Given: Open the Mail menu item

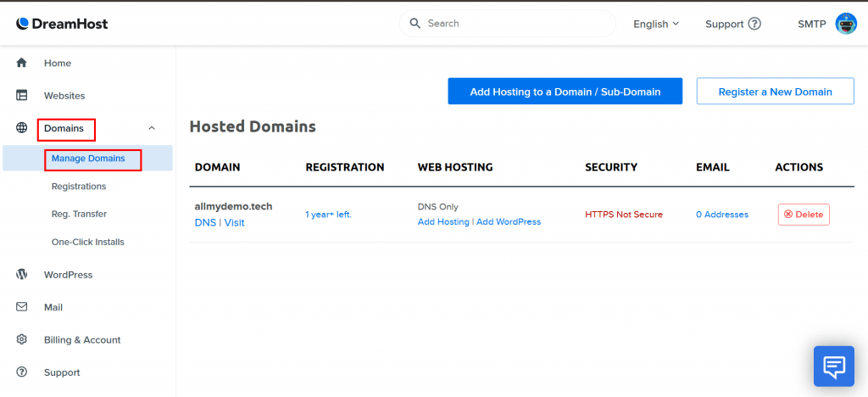Looking at the screenshot, I should point(53,307).
